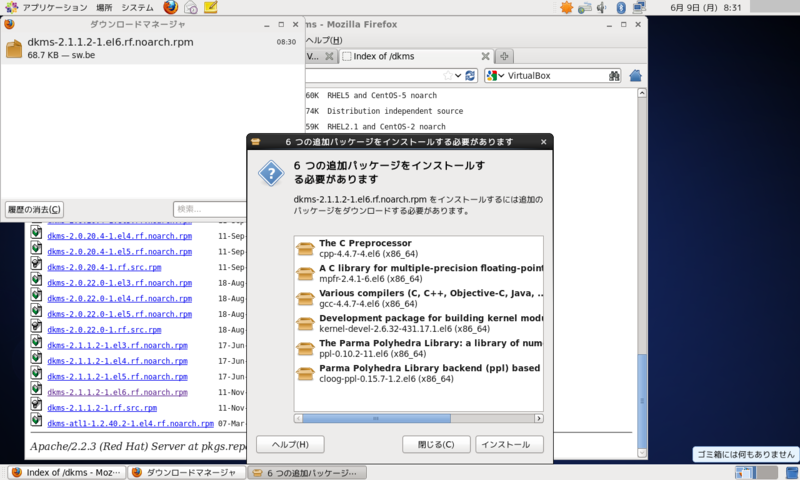Click the 閉じる(C) button
800x480 pixels.
[436, 444]
